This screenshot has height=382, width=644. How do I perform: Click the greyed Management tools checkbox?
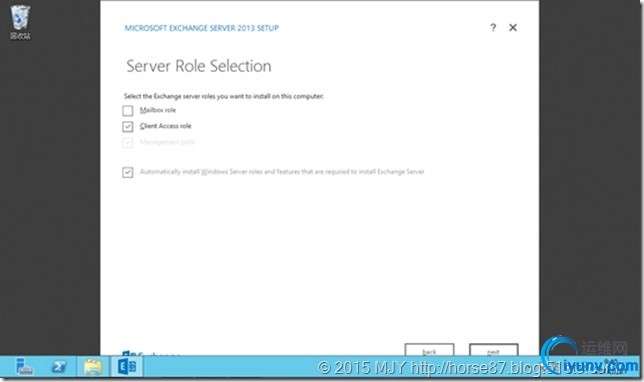(x=128, y=142)
